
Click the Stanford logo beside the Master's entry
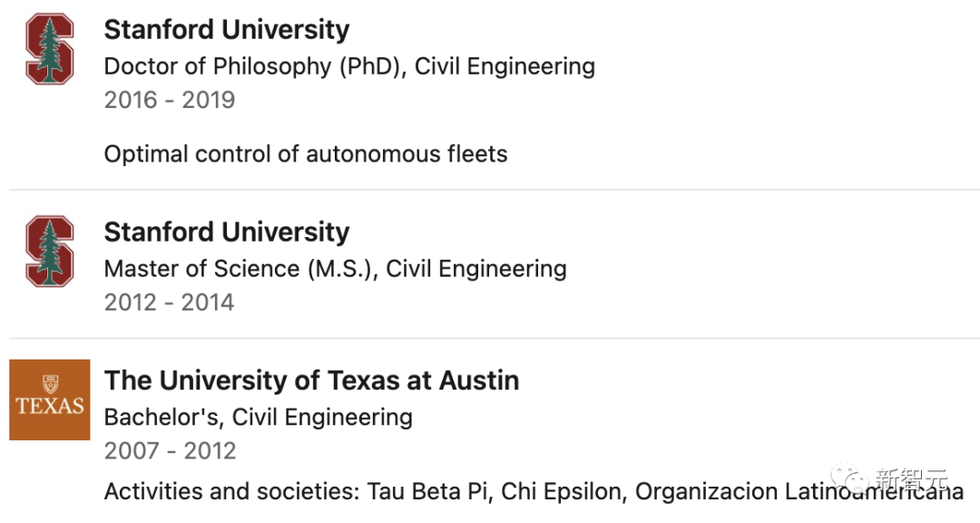click(49, 252)
